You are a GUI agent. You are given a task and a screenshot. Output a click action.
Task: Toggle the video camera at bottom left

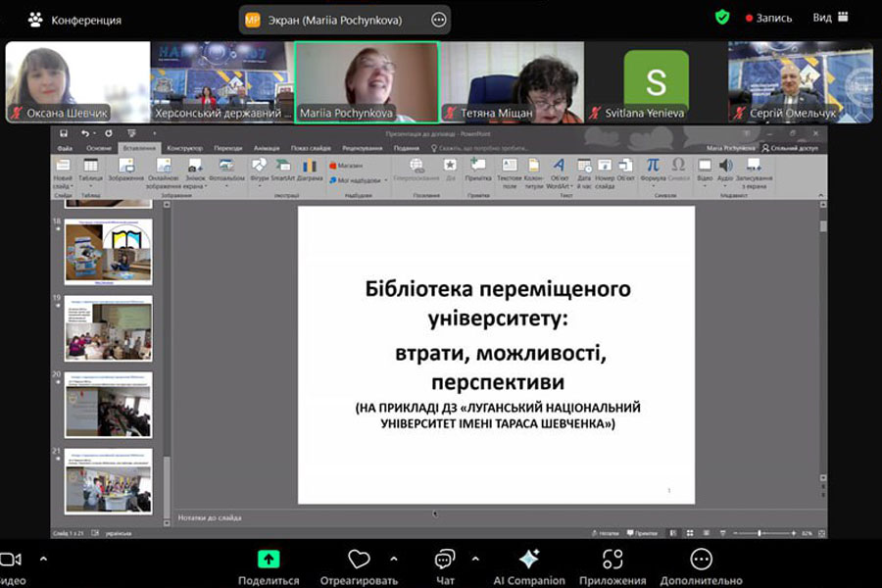(10, 559)
